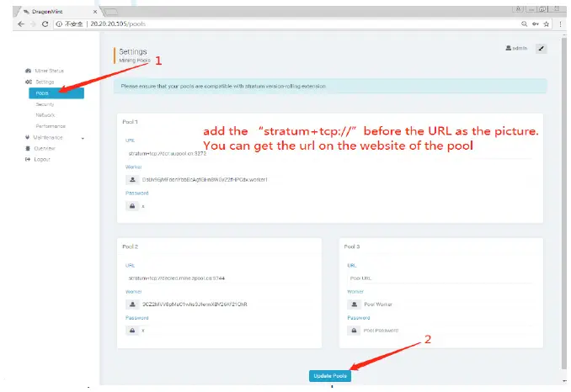Viewport: 571px width, 392px height.
Task: Click the Pool 1 card title
Action: click(x=130, y=122)
